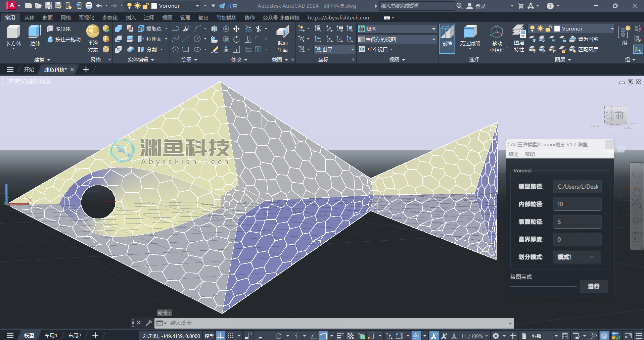Click the 模型路径 input field
Viewport: 644px width, 340px height.
577,187
